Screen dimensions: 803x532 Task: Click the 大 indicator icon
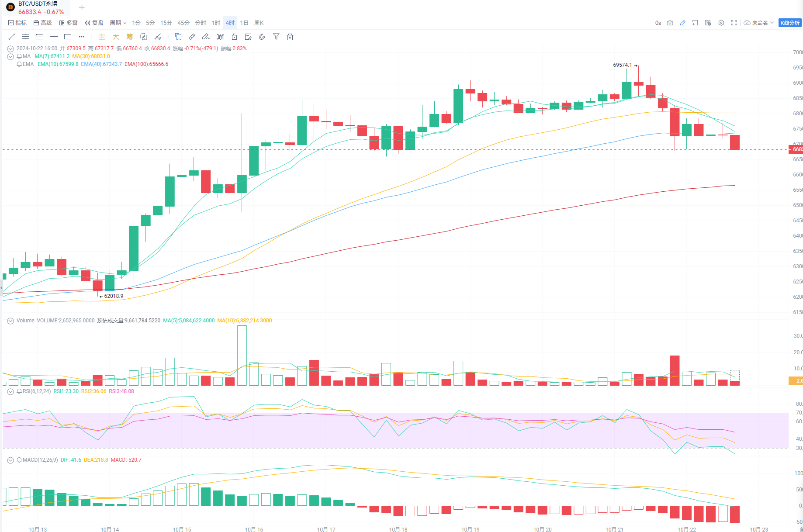(x=116, y=37)
